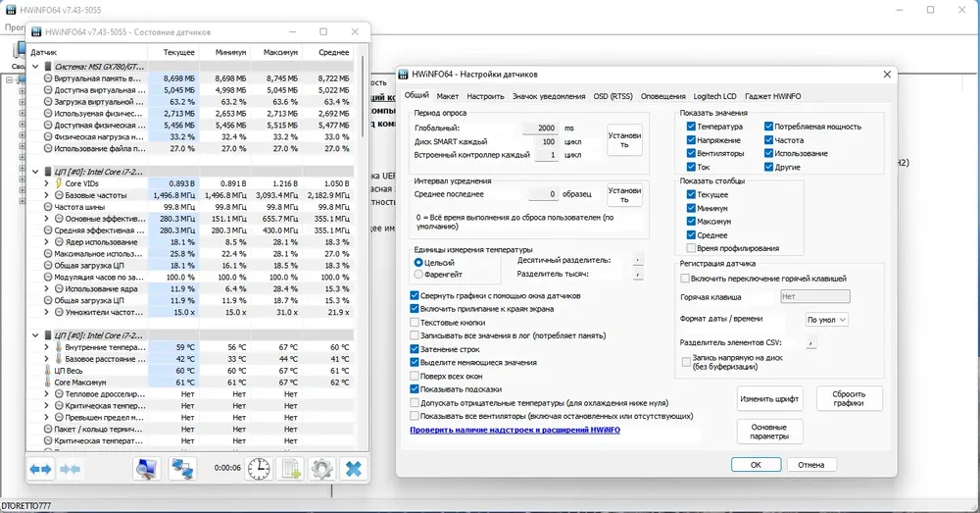The width and height of the screenshot is (980, 513).
Task: Reset elapsed time with the clock icon
Action: [x=259, y=469]
